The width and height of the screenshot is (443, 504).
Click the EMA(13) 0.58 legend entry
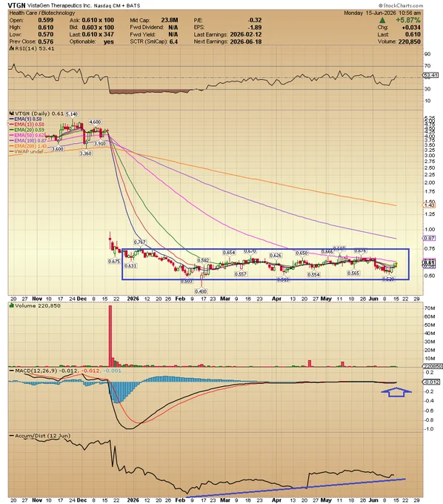[27, 124]
